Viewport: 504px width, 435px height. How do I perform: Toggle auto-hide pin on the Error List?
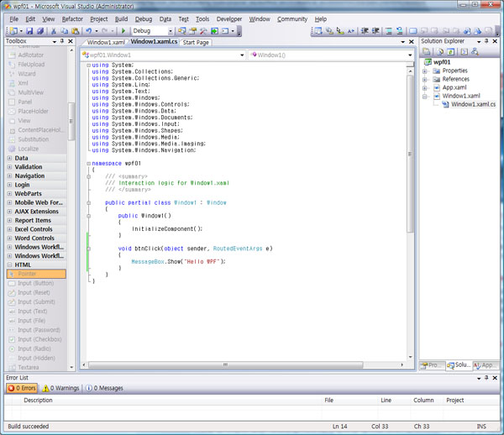pos(486,378)
